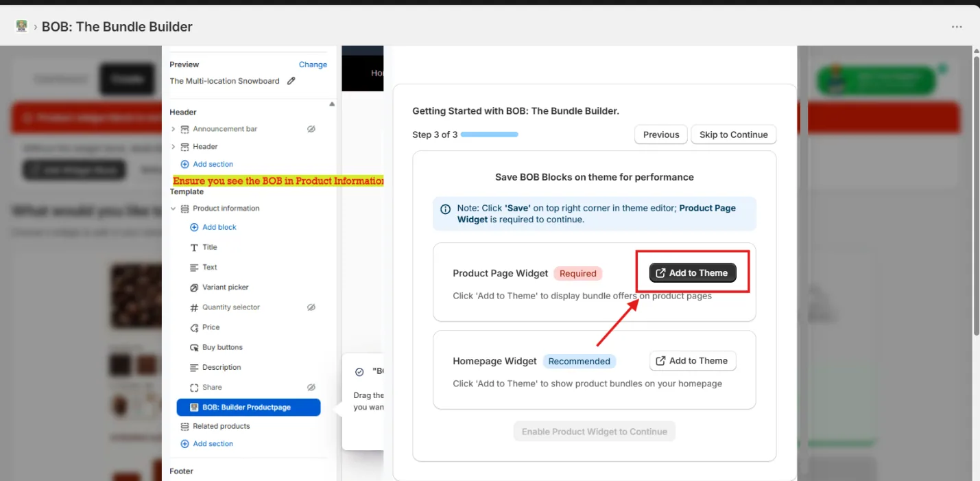Image resolution: width=980 pixels, height=481 pixels.
Task: Click the BOB Builder Productpage block icon
Action: point(194,408)
